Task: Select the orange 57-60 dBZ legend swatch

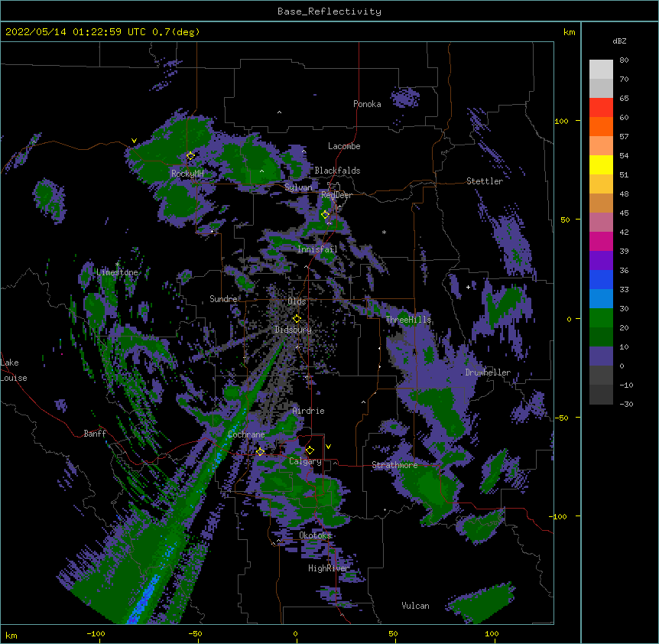Action: point(601,126)
